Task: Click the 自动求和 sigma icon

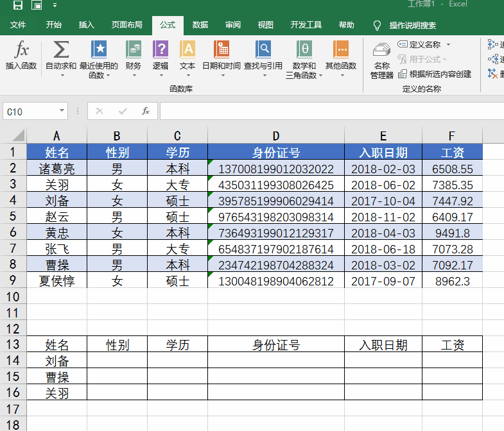Action: [61, 49]
